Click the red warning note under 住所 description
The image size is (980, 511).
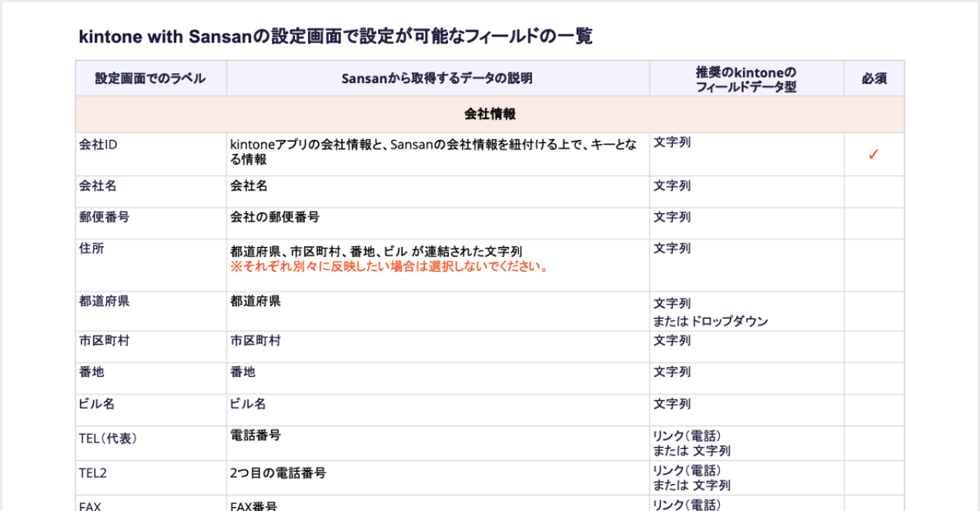point(389,267)
